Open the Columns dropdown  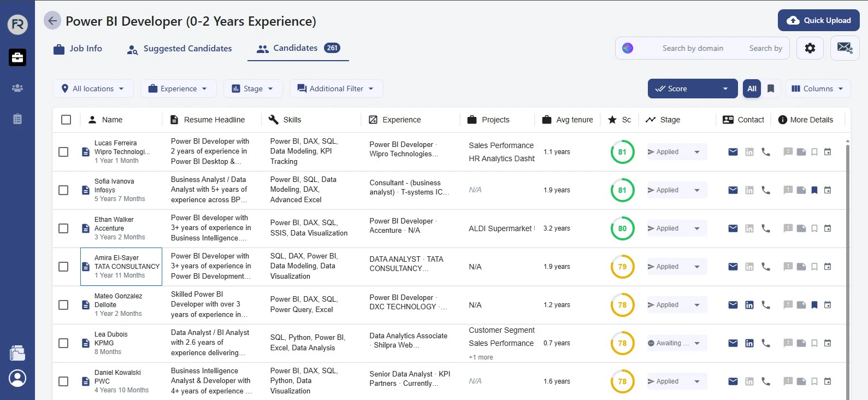click(x=818, y=89)
